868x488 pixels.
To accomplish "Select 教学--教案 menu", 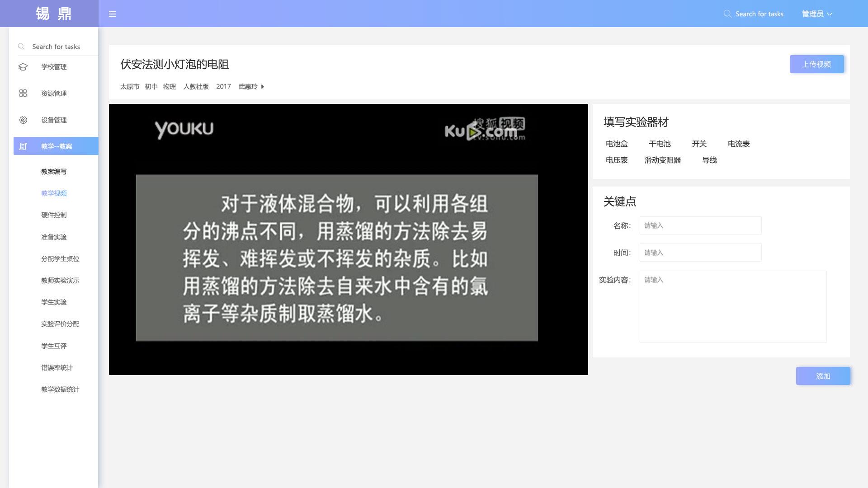I will 56,146.
